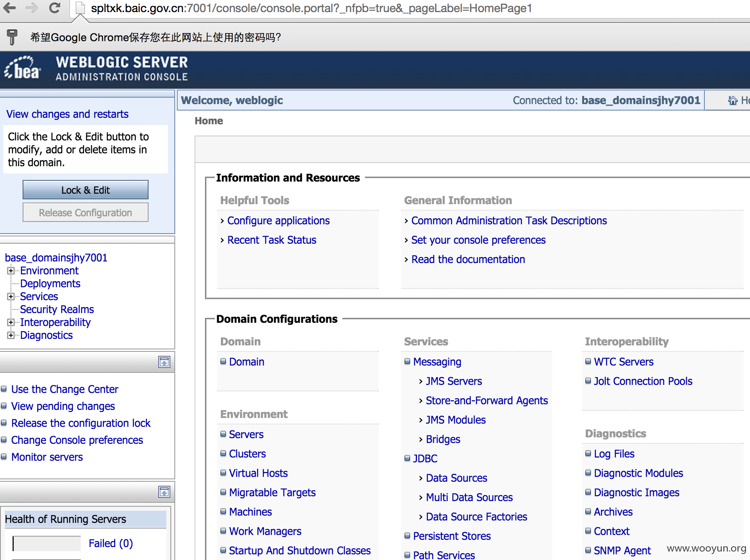Open the Context diagnostics link
750x560 pixels.
tap(612, 531)
